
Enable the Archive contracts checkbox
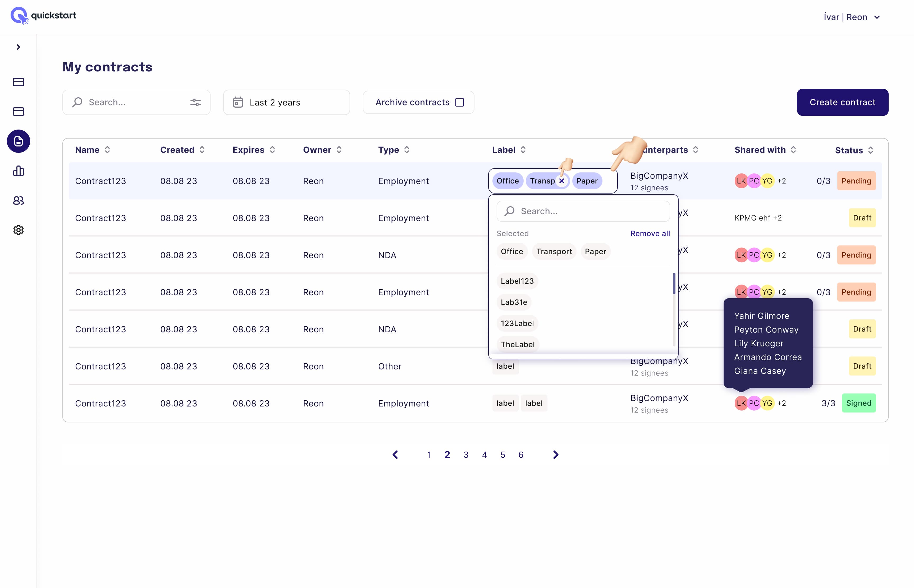(460, 102)
